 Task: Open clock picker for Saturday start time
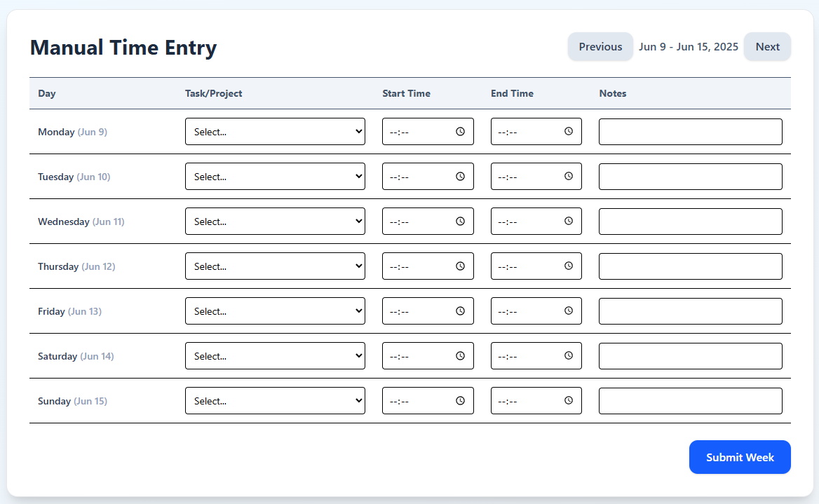(x=460, y=356)
